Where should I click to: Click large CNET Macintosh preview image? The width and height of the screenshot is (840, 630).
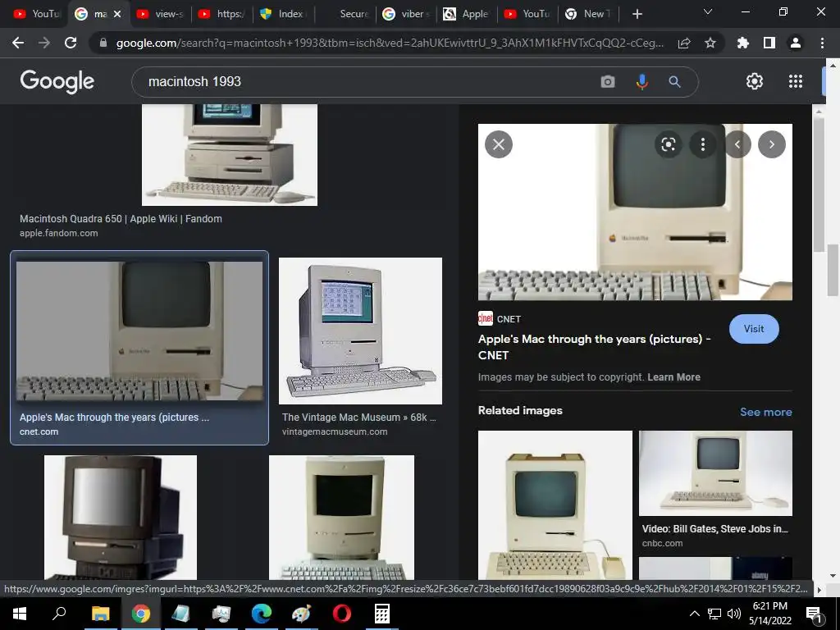click(x=635, y=212)
